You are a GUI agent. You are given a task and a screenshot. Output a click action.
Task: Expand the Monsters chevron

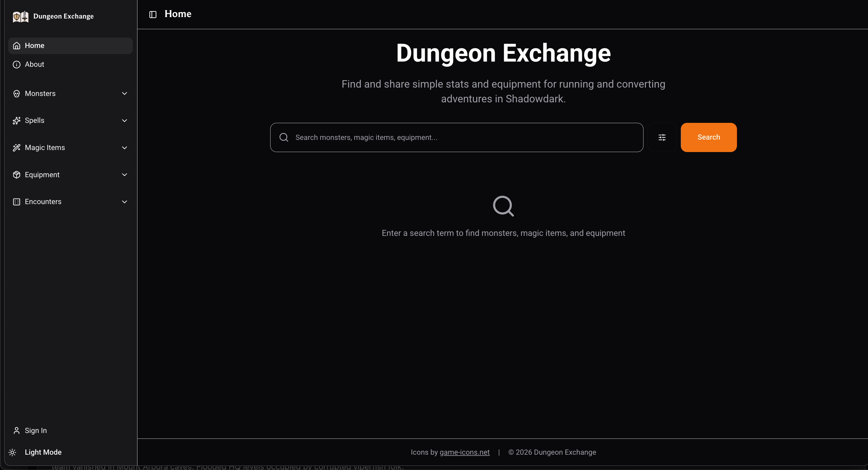pos(124,94)
